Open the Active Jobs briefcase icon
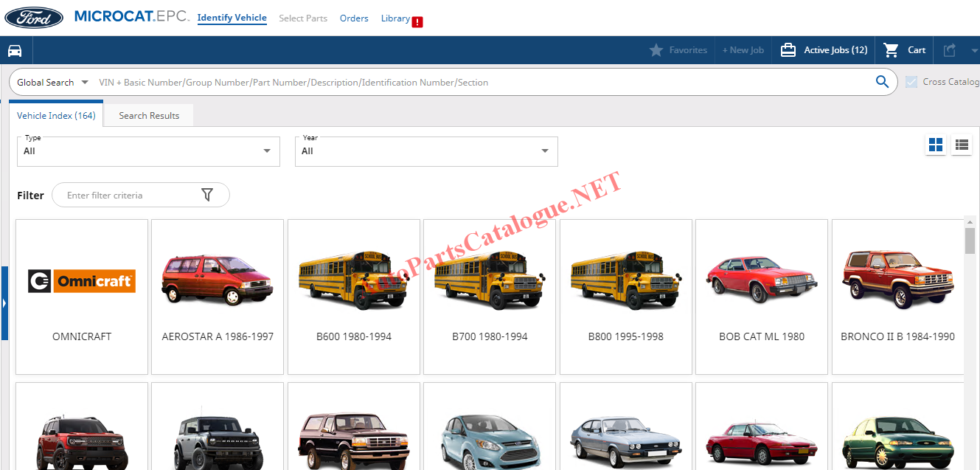980x470 pixels. pyautogui.click(x=788, y=50)
